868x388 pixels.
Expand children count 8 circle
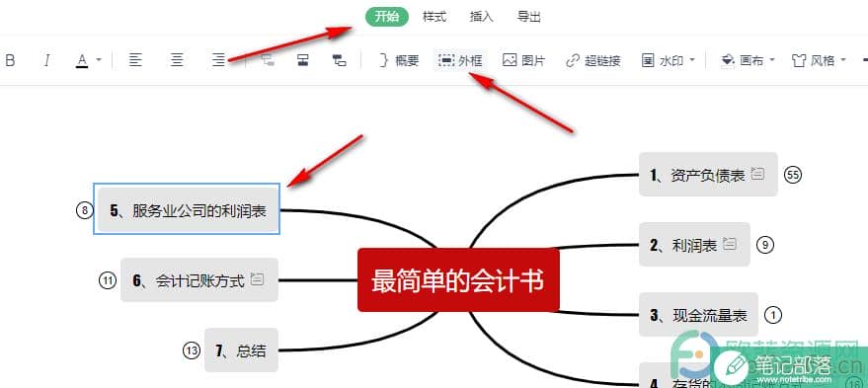coord(85,210)
